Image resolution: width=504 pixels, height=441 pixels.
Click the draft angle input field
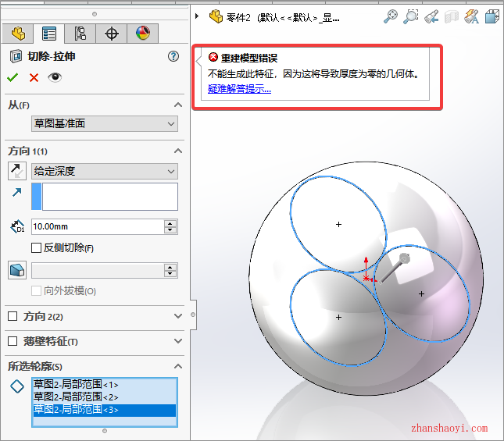tap(98, 271)
